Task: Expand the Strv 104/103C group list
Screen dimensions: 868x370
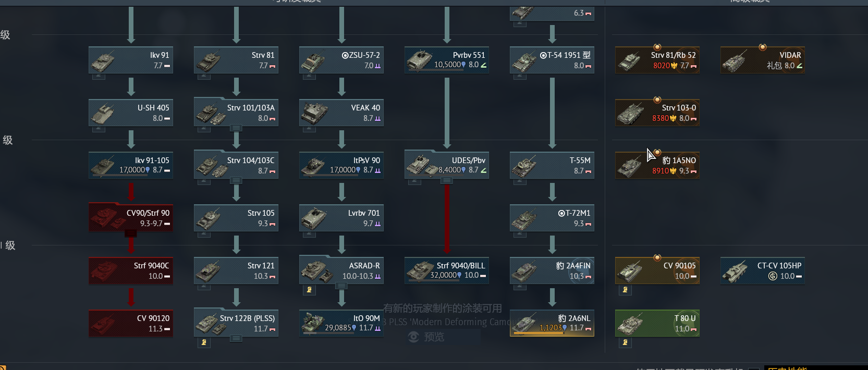Action: click(236, 181)
